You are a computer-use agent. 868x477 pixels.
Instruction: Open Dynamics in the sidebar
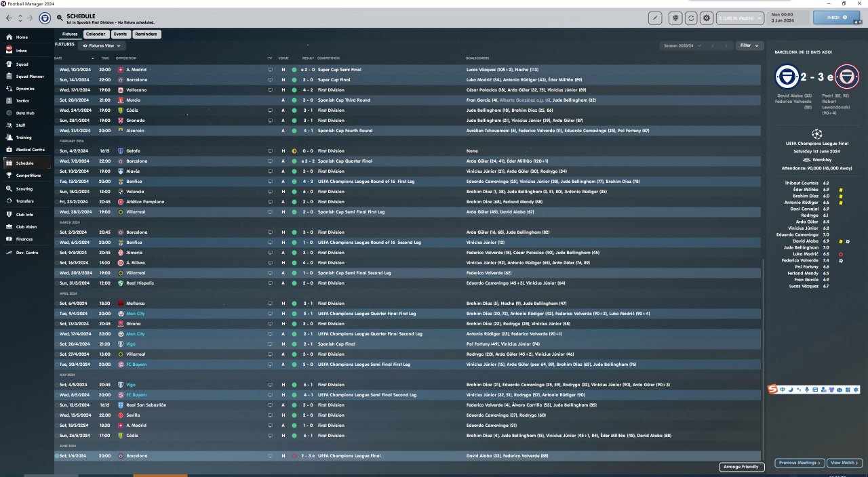tap(25, 89)
